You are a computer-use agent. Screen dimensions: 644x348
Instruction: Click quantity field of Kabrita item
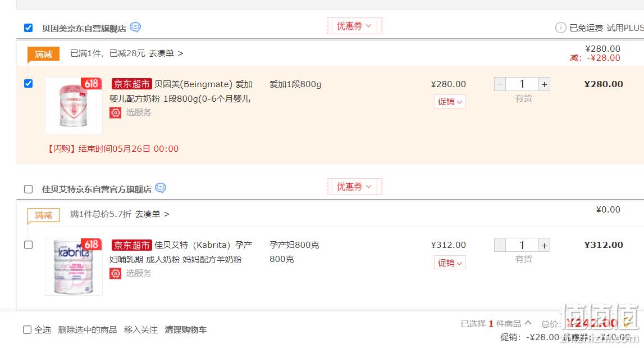coord(522,246)
